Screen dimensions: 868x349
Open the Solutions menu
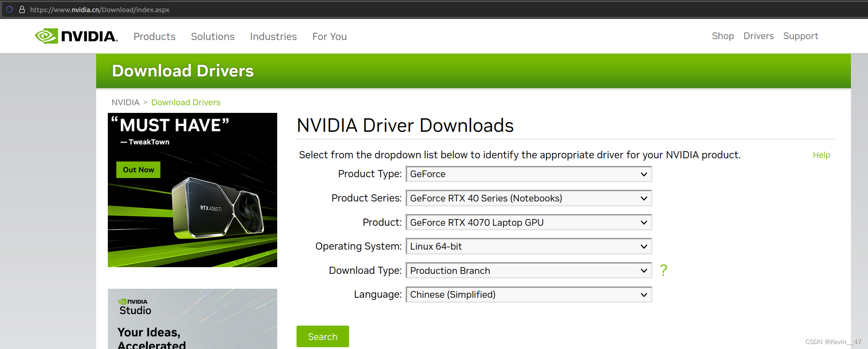pyautogui.click(x=213, y=36)
